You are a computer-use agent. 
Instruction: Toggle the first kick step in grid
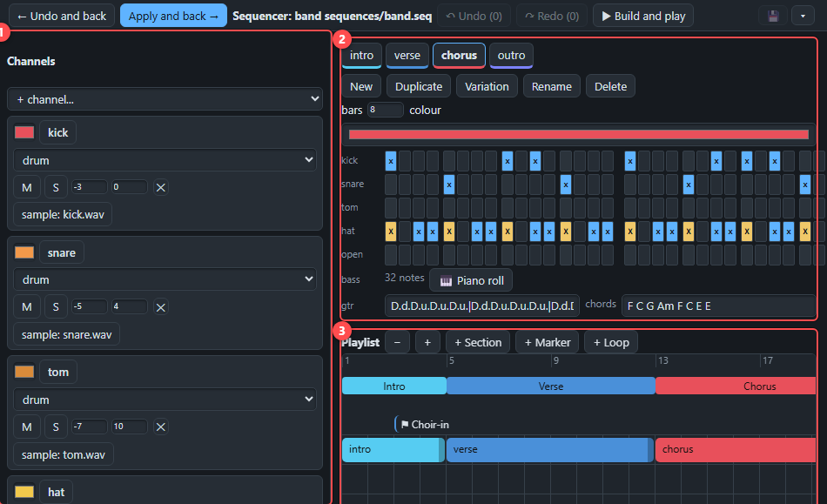tap(391, 161)
